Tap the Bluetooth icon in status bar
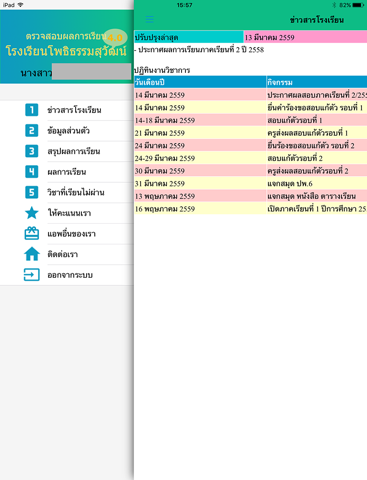 click(x=334, y=5)
